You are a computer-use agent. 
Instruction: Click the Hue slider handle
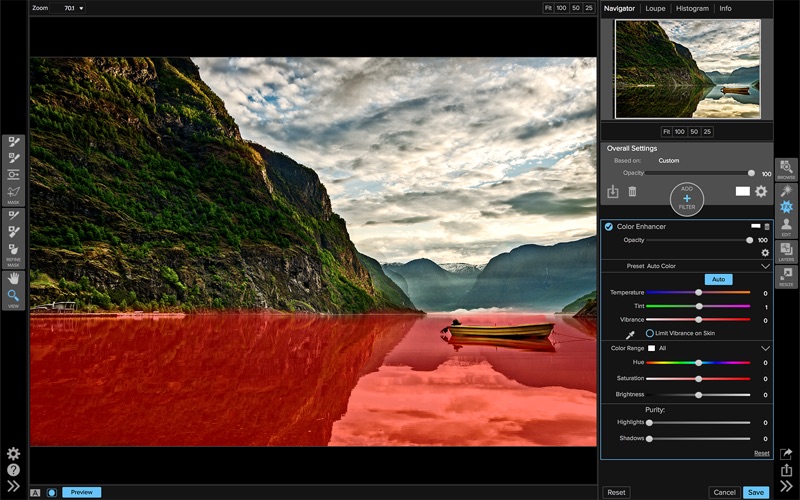[x=698, y=363]
